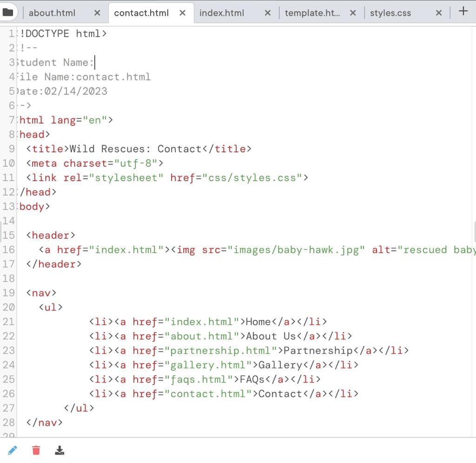
Task: Delete the file using the trash icon
Action: (36, 450)
